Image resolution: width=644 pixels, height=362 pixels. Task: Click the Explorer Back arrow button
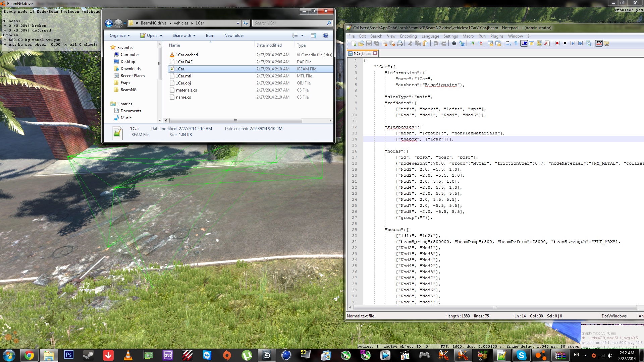tap(109, 23)
